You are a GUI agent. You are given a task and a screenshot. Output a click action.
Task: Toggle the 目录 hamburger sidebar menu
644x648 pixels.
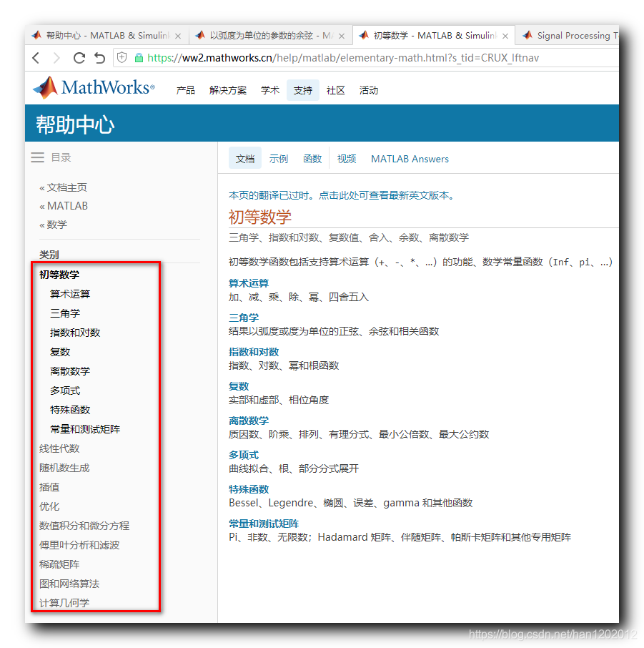pyautogui.click(x=38, y=157)
